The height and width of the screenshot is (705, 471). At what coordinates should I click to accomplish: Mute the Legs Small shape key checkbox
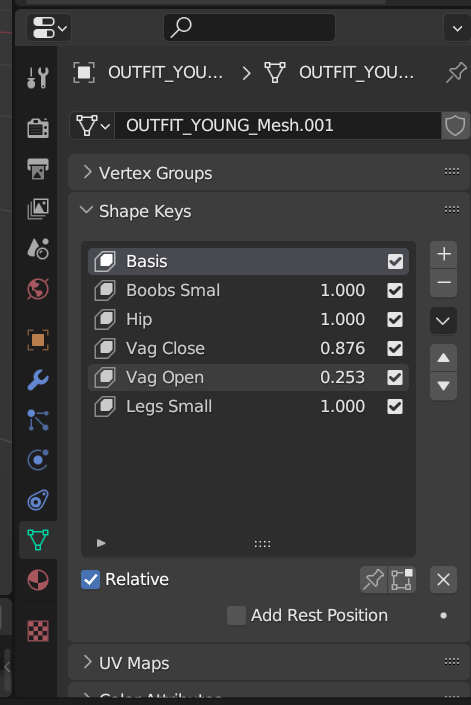[395, 406]
